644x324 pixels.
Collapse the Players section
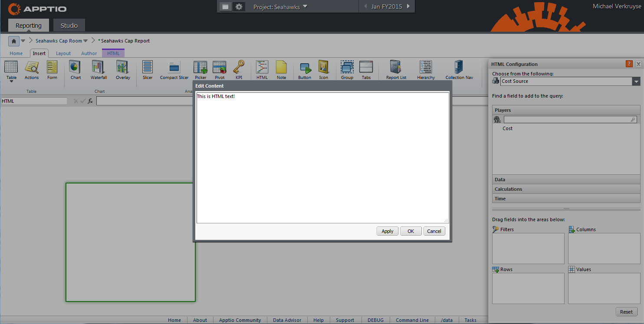pyautogui.click(x=566, y=110)
